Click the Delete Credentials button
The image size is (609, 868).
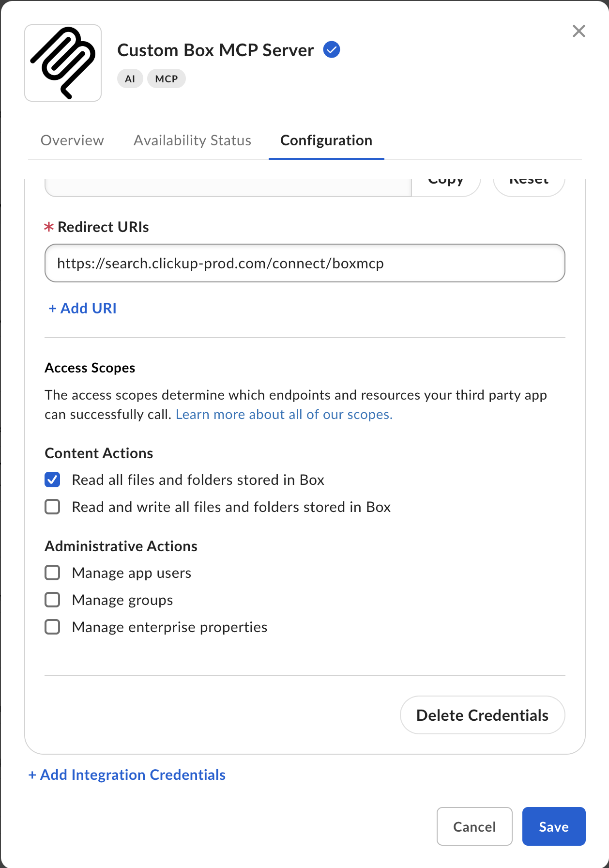click(483, 715)
